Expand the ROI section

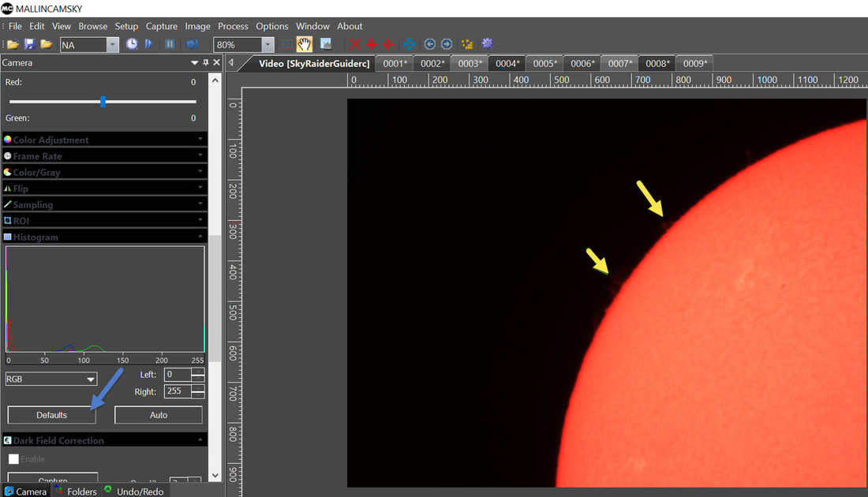105,220
